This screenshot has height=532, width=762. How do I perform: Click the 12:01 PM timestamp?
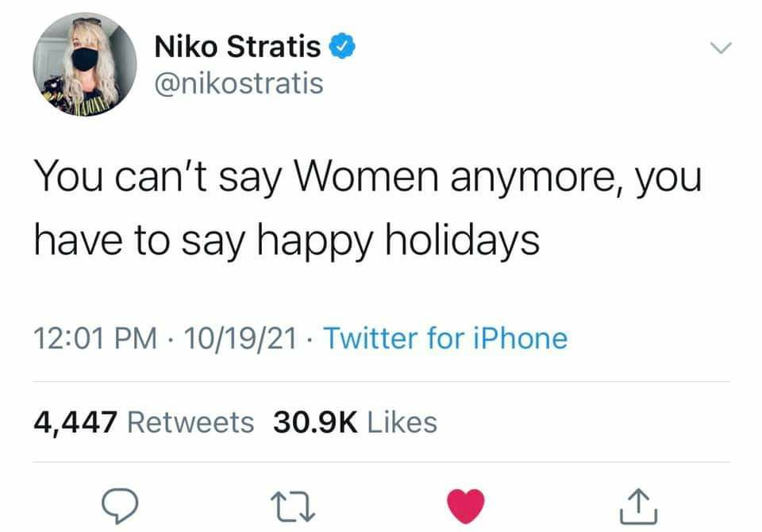(x=89, y=339)
